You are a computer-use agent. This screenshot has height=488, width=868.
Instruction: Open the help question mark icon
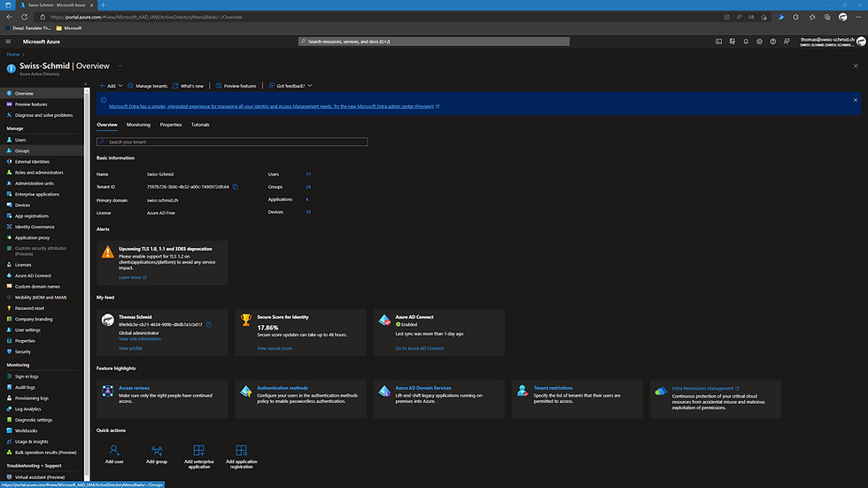(x=772, y=42)
